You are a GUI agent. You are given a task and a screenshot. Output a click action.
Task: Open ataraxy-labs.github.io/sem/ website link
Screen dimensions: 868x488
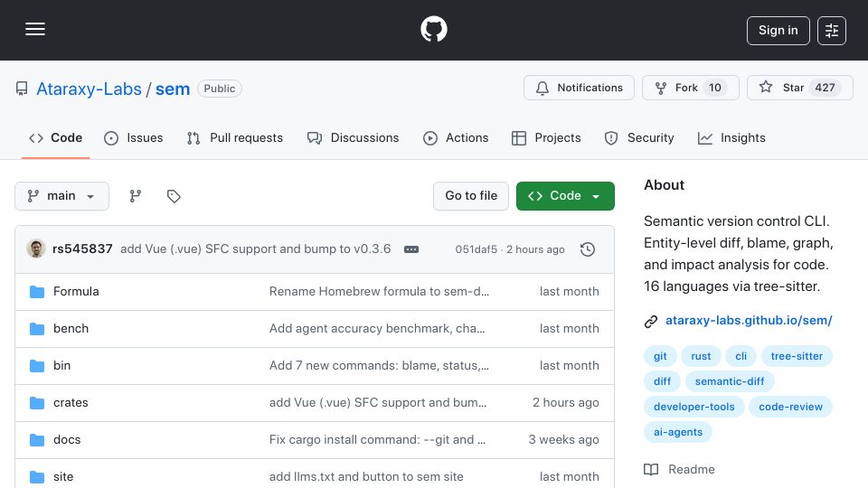tap(749, 320)
